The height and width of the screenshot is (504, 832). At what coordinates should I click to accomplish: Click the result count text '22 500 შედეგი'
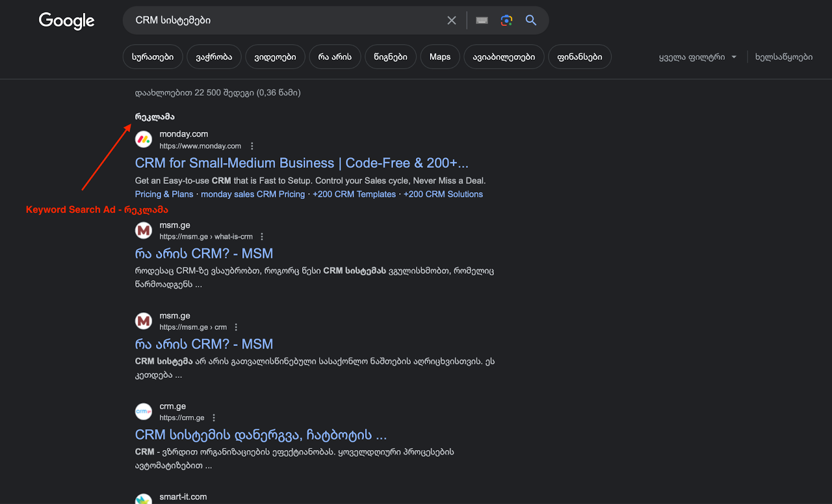click(224, 92)
